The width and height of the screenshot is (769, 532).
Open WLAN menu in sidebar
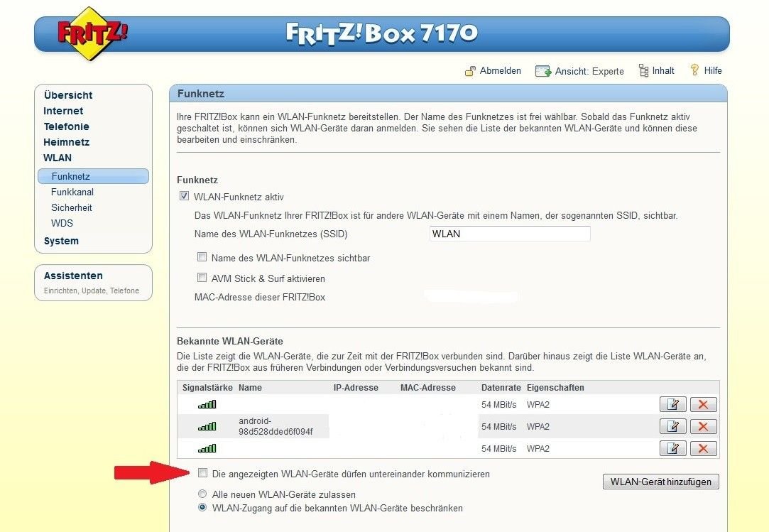point(58,158)
